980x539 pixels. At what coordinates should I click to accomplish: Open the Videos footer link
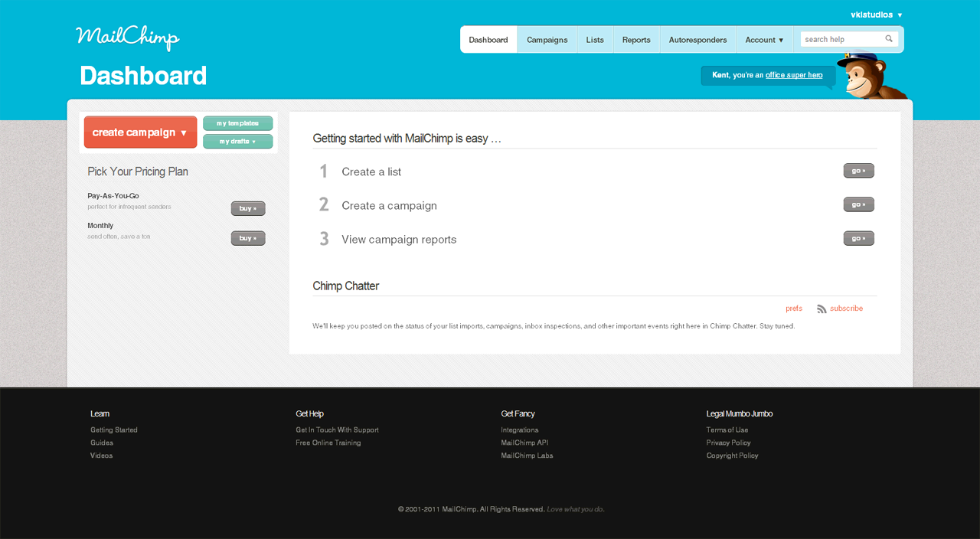pyautogui.click(x=101, y=456)
